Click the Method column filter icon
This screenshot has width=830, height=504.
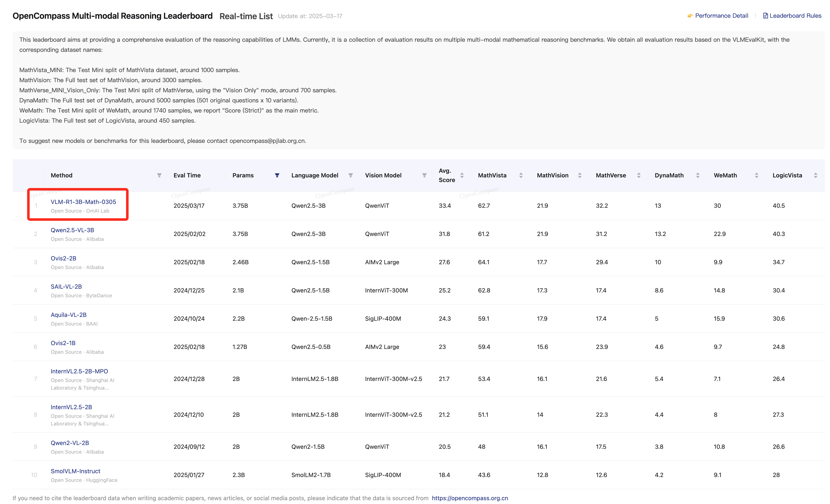(159, 175)
